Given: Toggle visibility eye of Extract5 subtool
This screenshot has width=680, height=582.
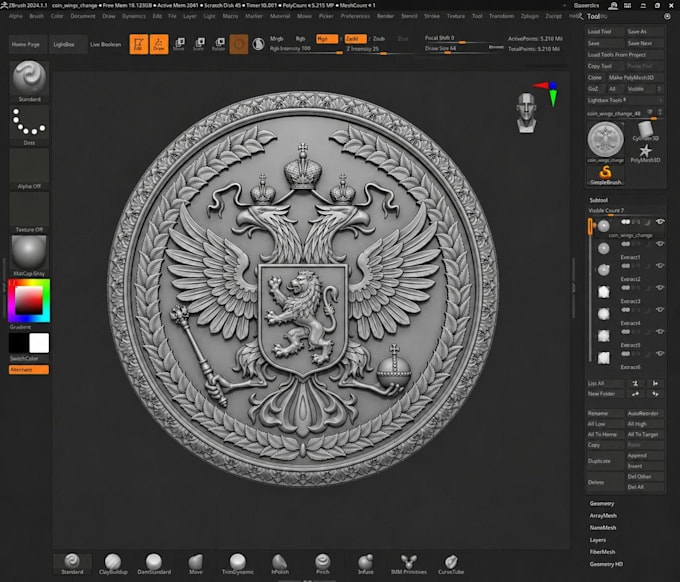Looking at the screenshot, I should click(660, 331).
